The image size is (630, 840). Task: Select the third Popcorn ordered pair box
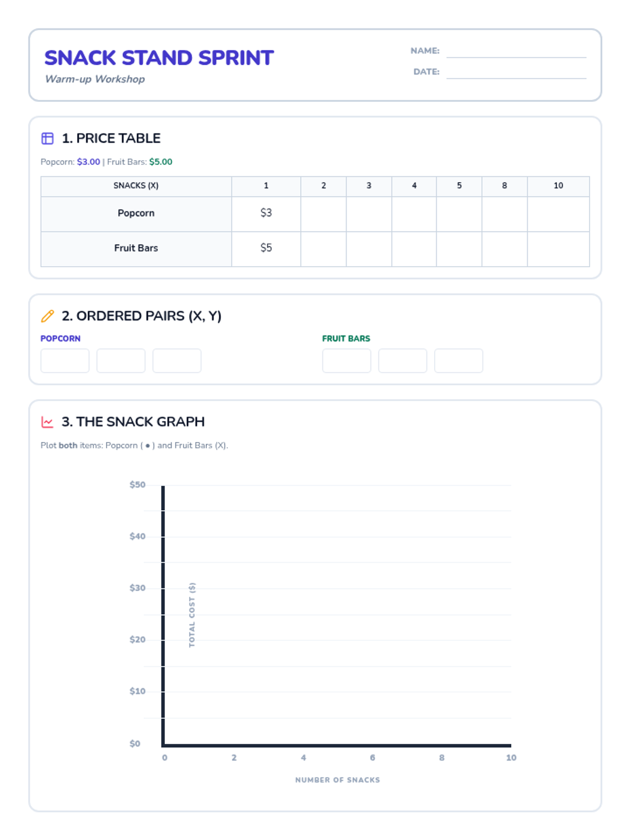pyautogui.click(x=177, y=361)
